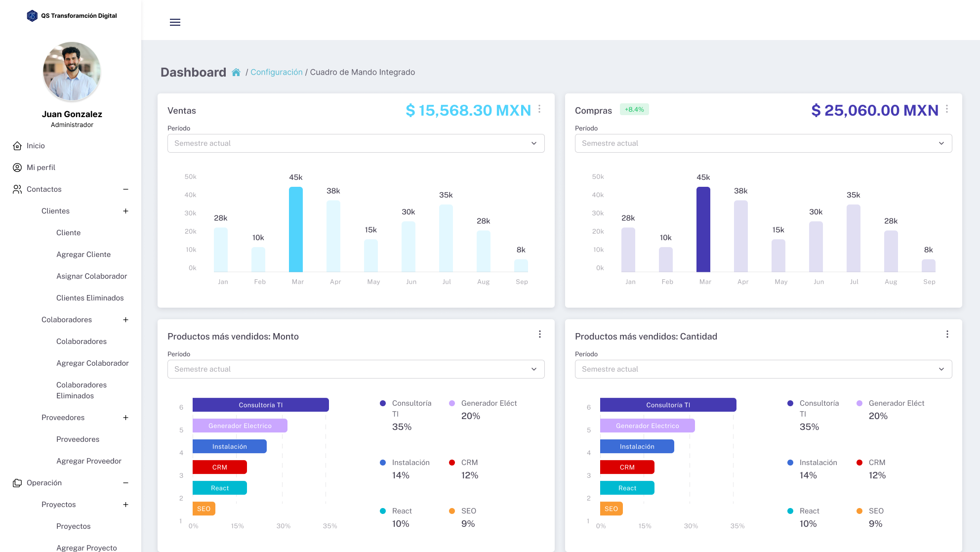Click the Jul 35k bar in Compras chart

point(854,238)
